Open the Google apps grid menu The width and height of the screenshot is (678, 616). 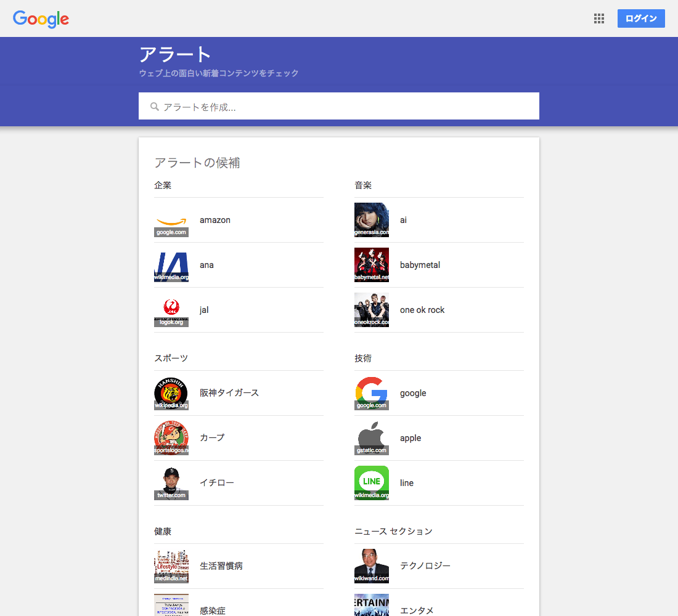coord(599,18)
